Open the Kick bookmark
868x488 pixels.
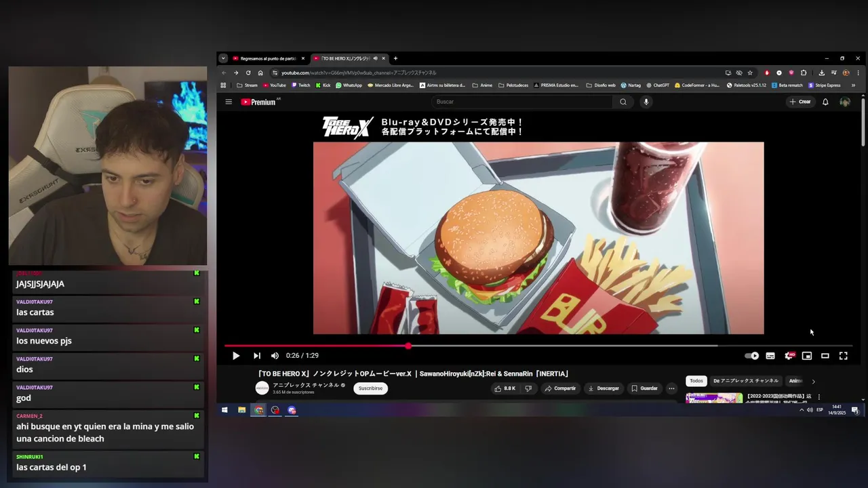pos(323,85)
